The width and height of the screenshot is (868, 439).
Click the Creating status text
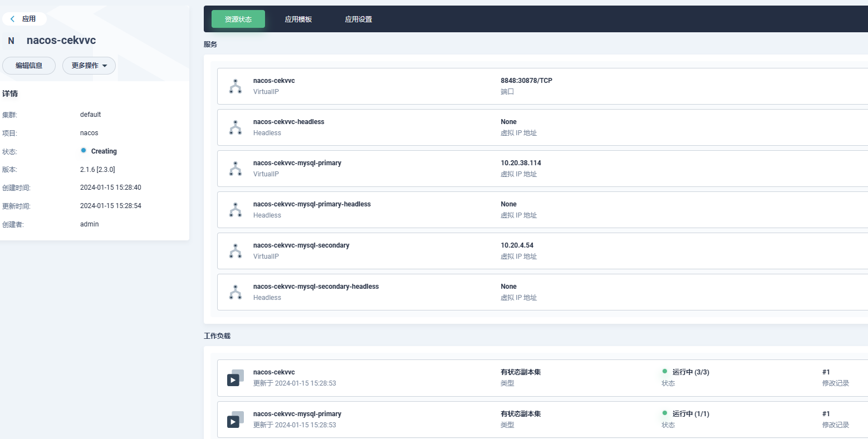[104, 151]
